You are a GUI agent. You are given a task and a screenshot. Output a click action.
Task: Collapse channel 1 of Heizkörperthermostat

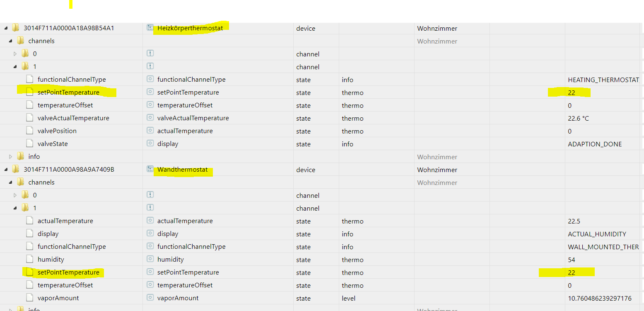coord(15,67)
